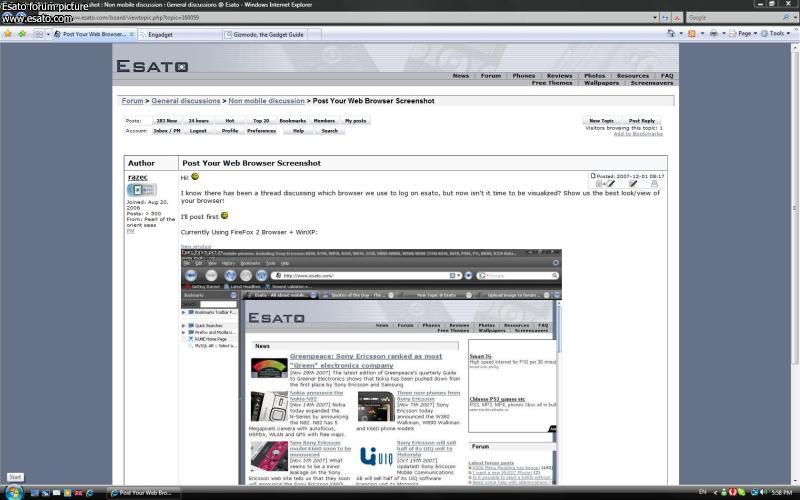
Task: Open the Phones navigation link
Action: tap(523, 76)
